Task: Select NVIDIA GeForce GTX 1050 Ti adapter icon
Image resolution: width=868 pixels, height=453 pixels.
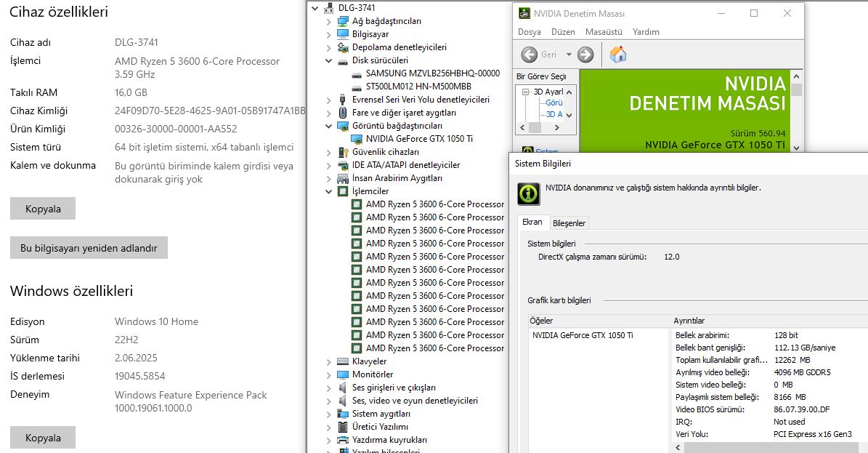Action: [x=357, y=139]
